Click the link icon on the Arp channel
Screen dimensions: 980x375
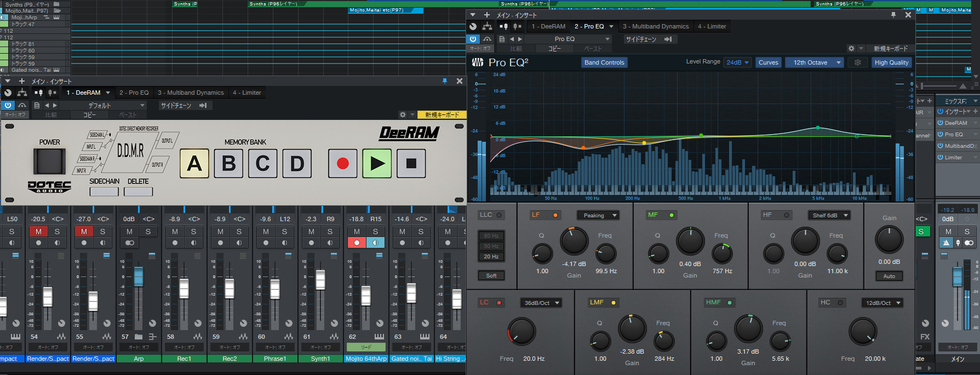[x=130, y=243]
